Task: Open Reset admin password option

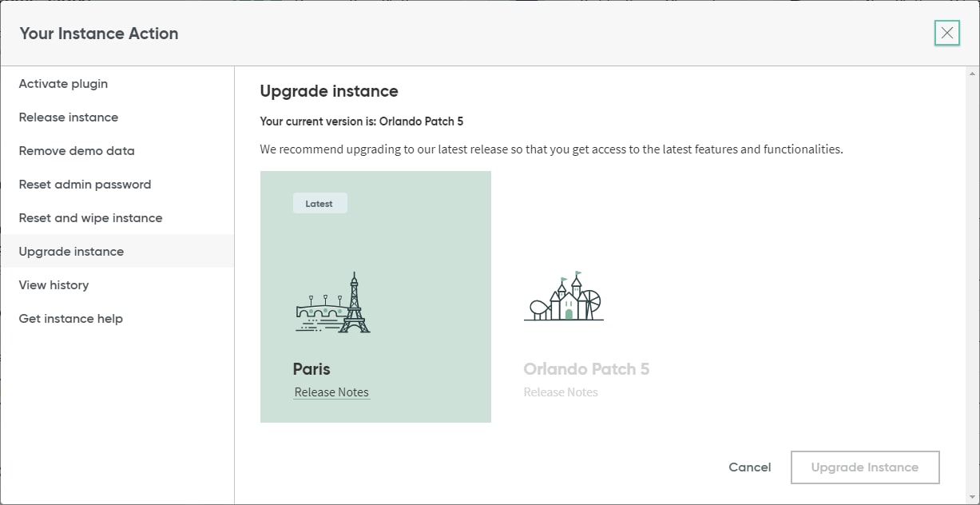Action: click(x=85, y=184)
